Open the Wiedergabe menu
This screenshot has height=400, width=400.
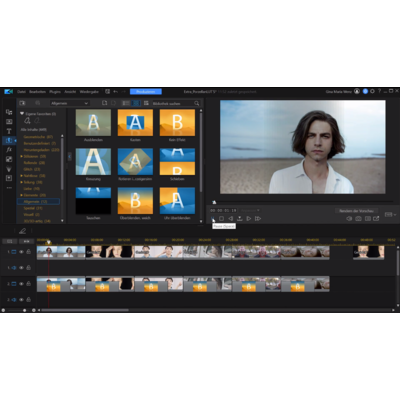point(89,91)
